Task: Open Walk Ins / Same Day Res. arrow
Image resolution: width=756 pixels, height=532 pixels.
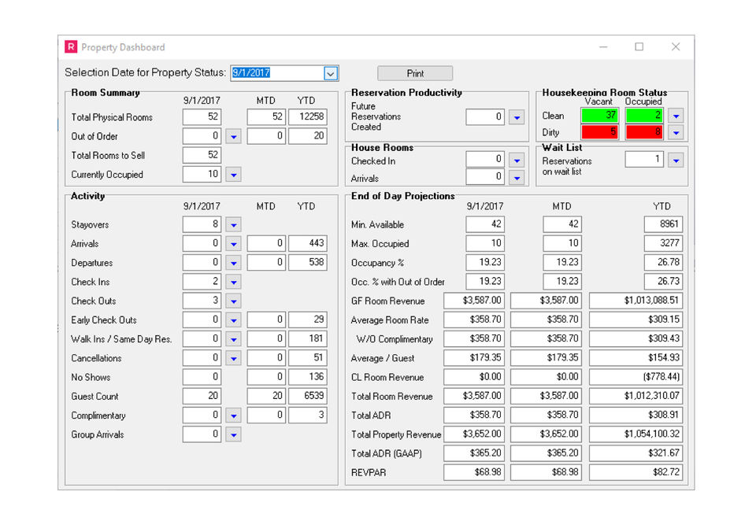Action: [x=233, y=339]
